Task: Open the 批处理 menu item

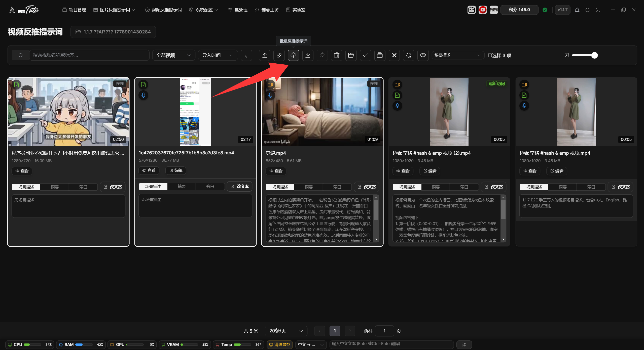Action: tap(238, 10)
